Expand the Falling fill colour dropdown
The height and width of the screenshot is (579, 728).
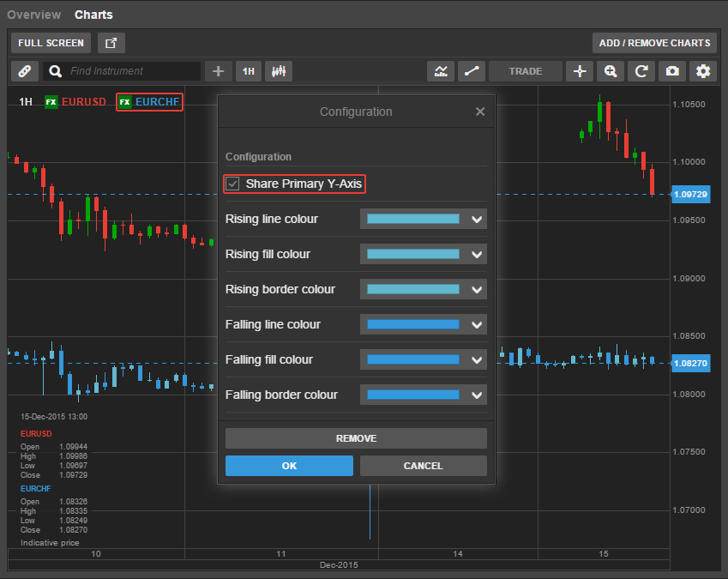[478, 360]
